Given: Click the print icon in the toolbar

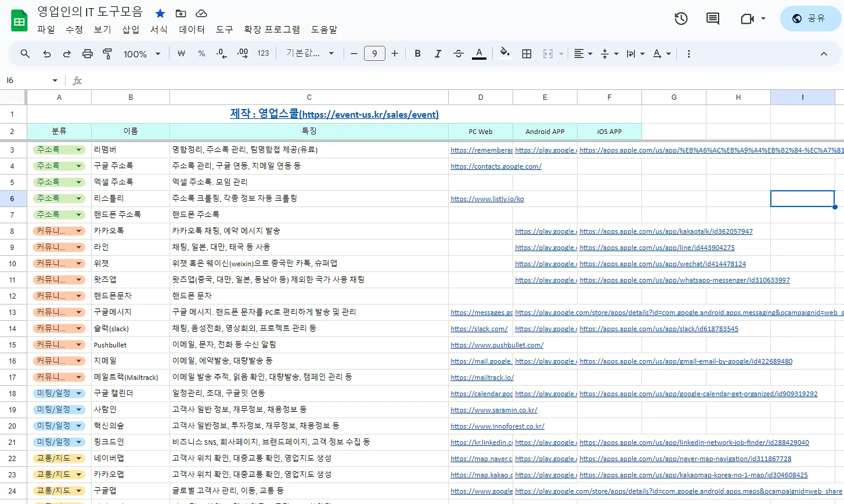Looking at the screenshot, I should (x=87, y=53).
